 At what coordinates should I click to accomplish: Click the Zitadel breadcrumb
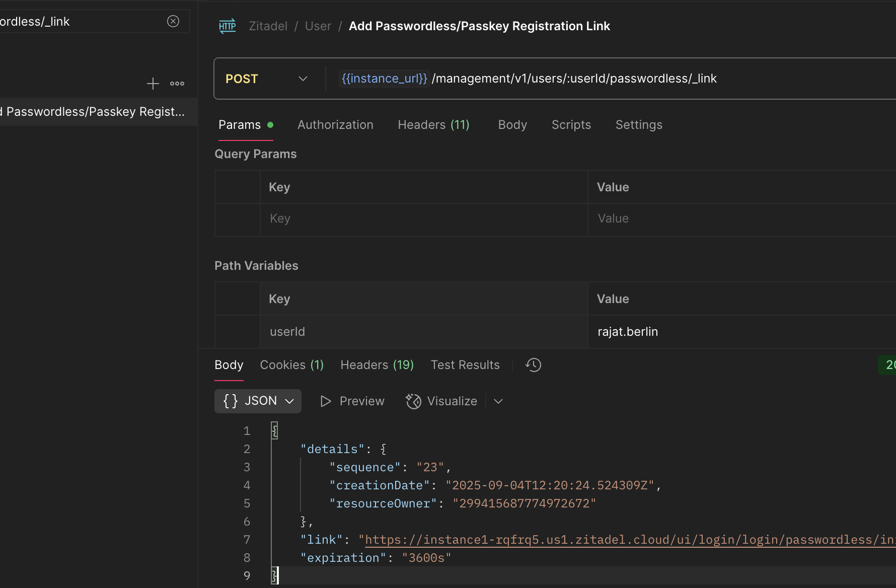[268, 26]
